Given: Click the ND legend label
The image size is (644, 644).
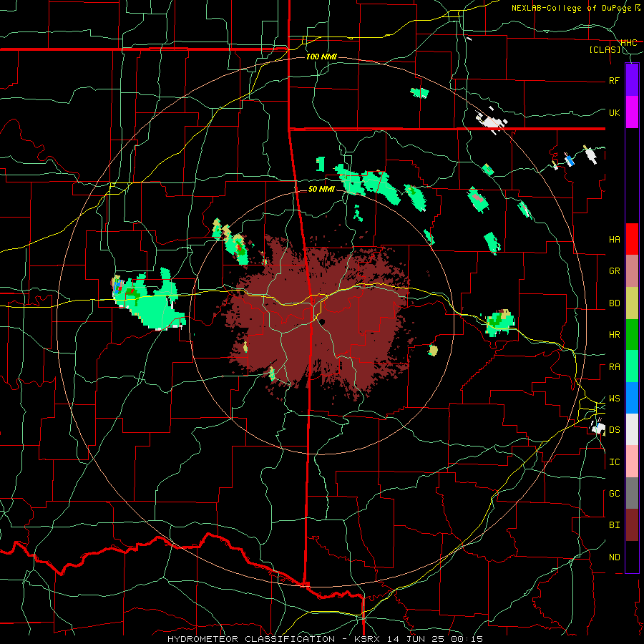Looking at the screenshot, I should (x=615, y=557).
